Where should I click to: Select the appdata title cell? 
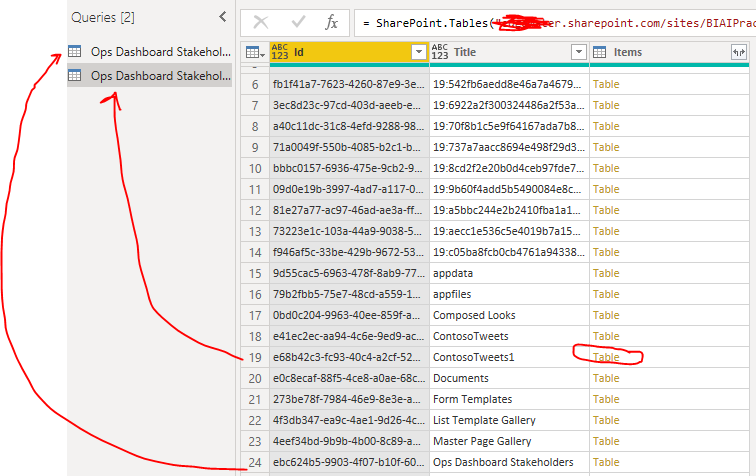click(x=509, y=273)
